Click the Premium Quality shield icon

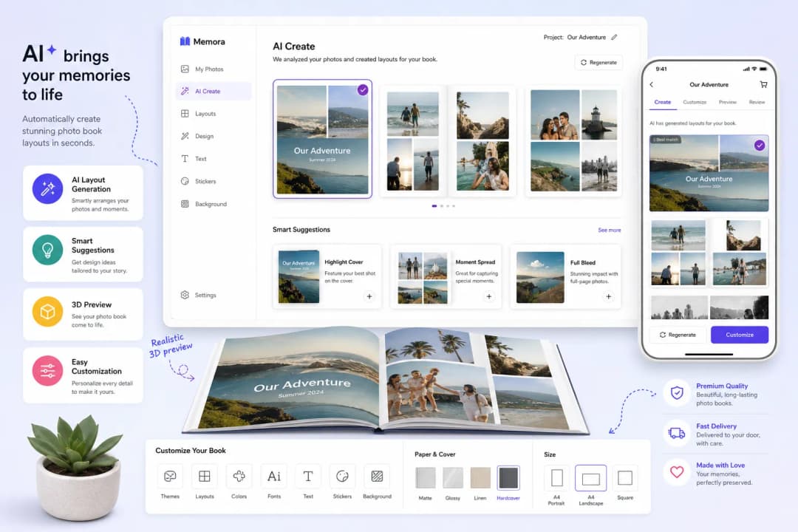pyautogui.click(x=677, y=393)
